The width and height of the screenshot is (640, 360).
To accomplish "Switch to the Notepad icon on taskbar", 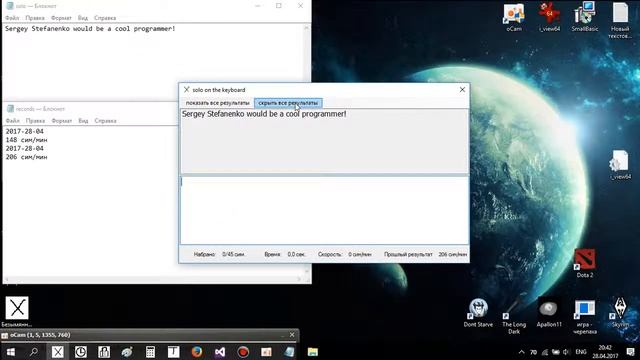I will tap(289, 352).
